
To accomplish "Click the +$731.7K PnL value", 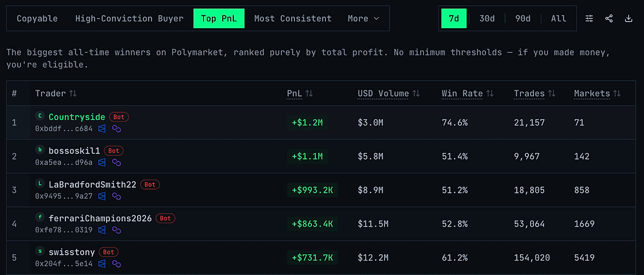I will click(312, 258).
